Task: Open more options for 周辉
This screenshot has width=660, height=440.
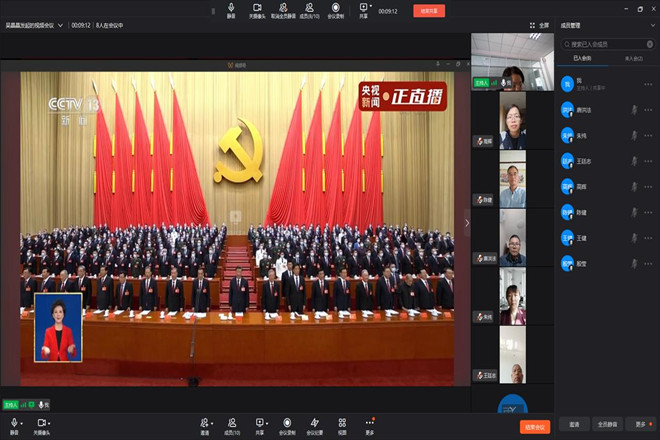Action: [648, 187]
